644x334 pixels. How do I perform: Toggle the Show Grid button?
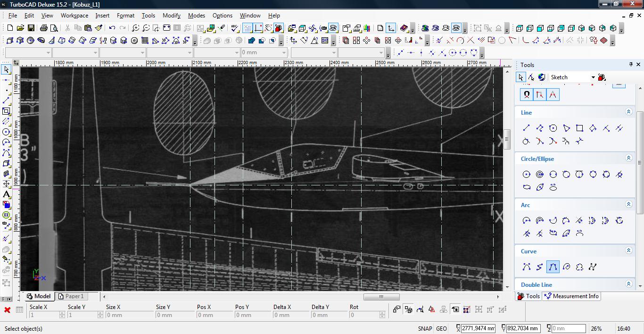coord(248,28)
